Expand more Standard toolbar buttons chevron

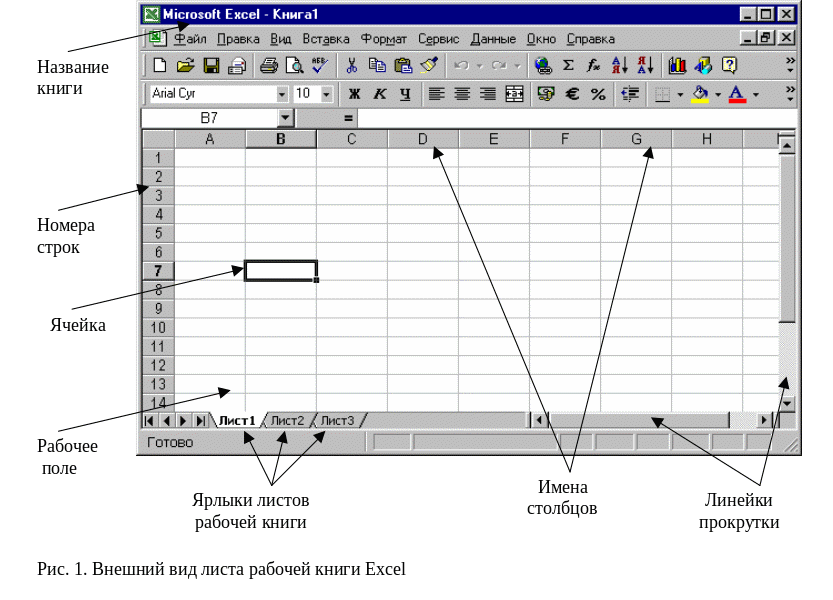click(x=790, y=65)
